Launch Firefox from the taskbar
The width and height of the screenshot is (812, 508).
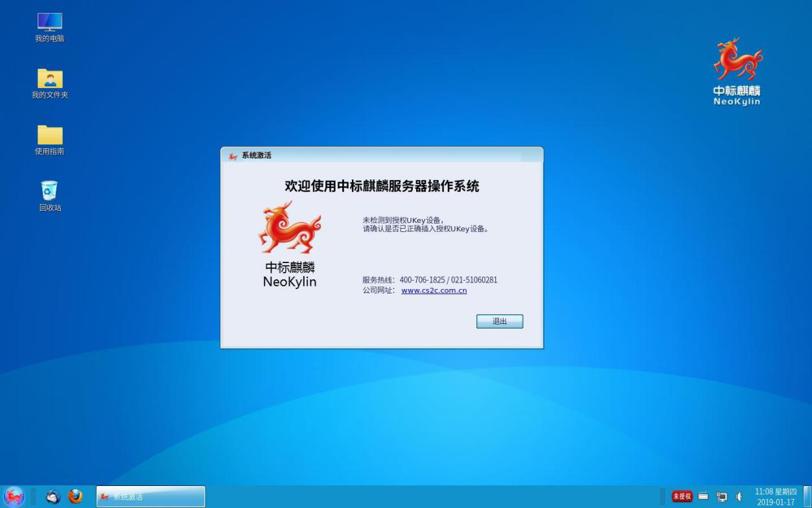point(76,496)
